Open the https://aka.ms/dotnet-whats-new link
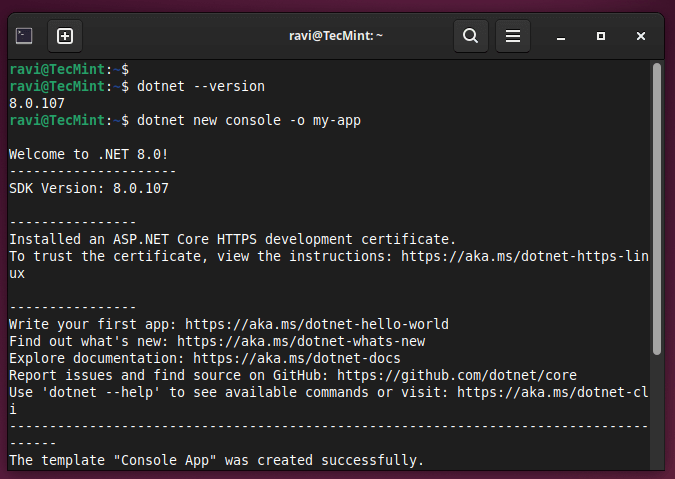 (x=301, y=341)
